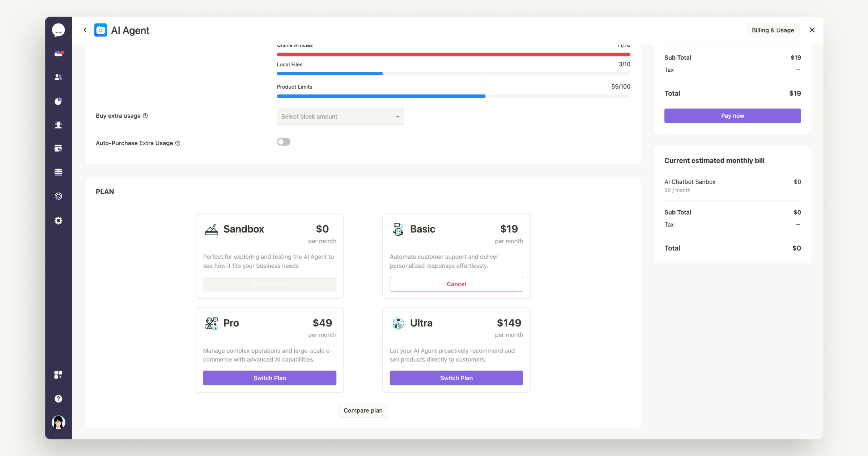This screenshot has width=868, height=456.
Task: Drag the Product Limits usage slider
Action: pyautogui.click(x=485, y=95)
